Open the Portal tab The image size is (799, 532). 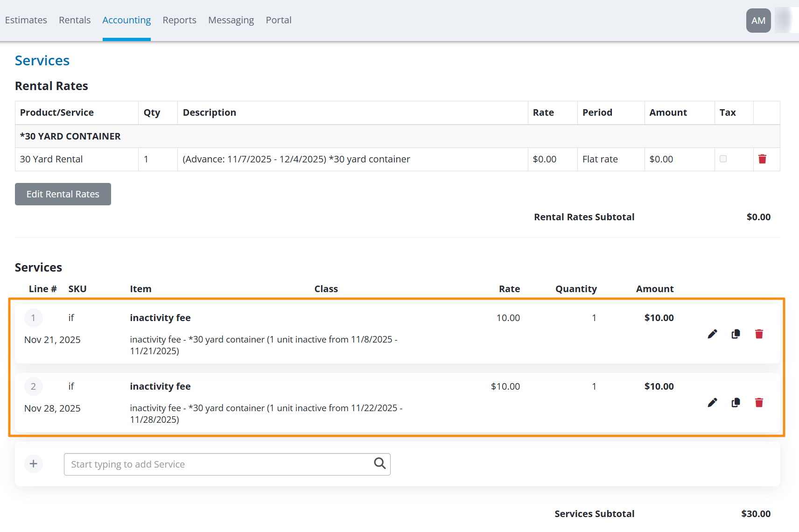(x=279, y=20)
